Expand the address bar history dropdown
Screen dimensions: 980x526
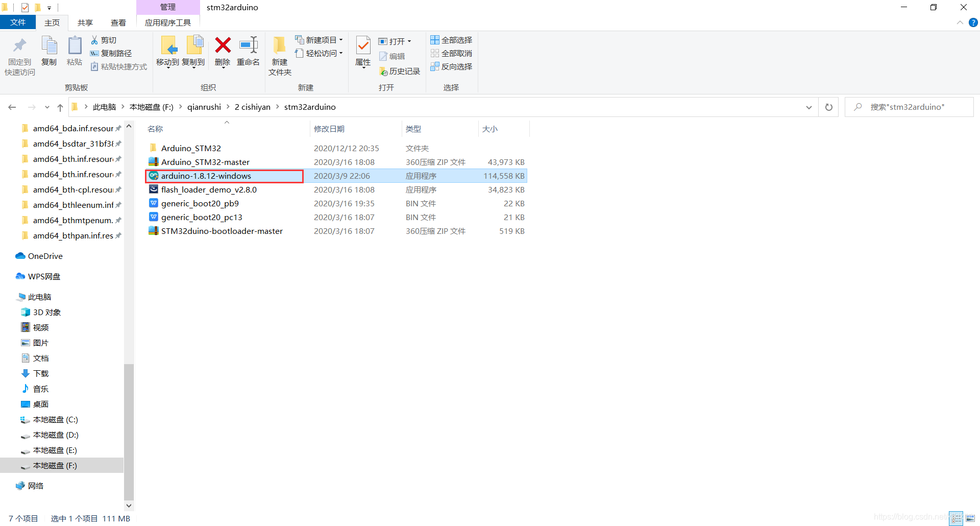pos(808,107)
